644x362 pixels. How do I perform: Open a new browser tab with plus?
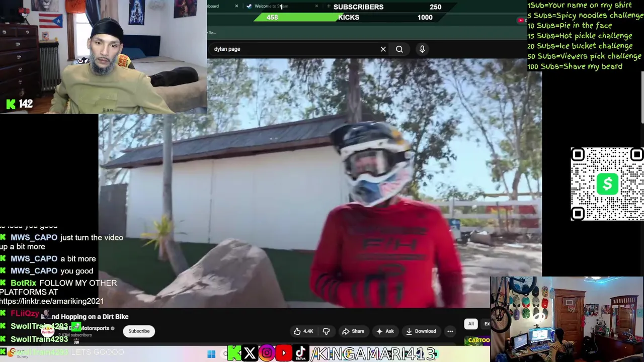click(x=329, y=6)
